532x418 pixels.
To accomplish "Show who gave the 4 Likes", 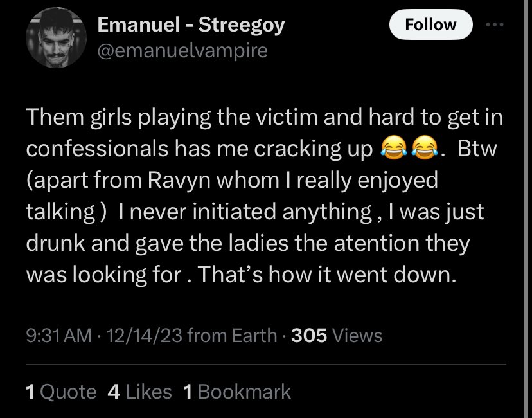I will point(139,392).
